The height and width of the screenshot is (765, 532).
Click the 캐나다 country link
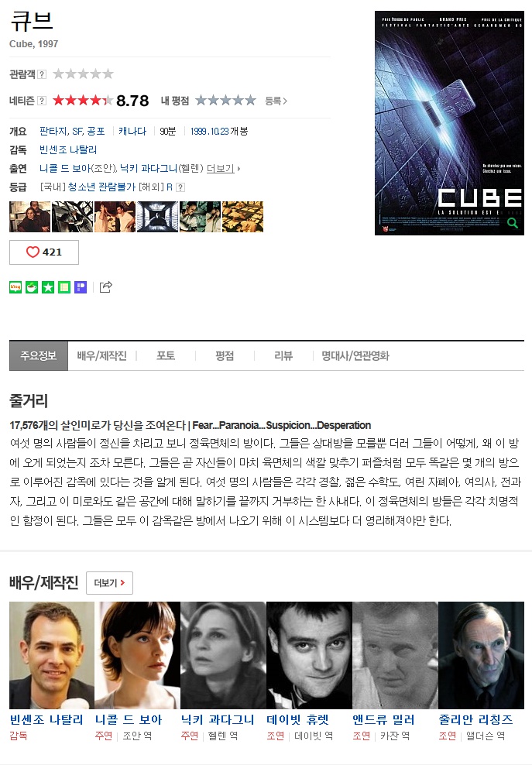[132, 131]
